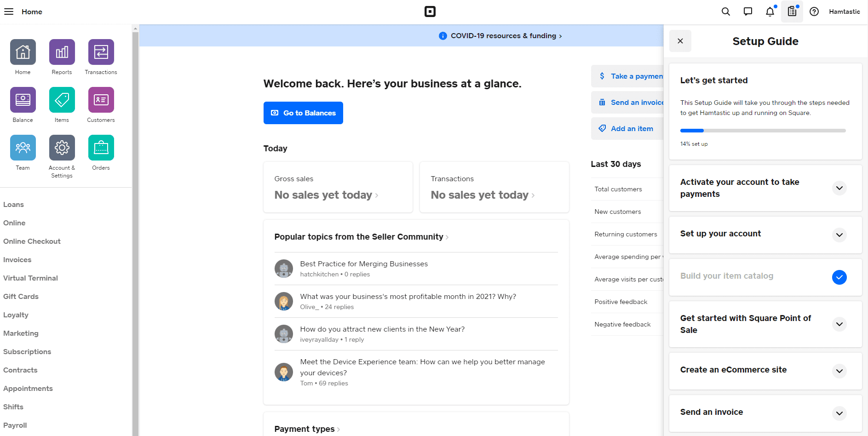Expand the Send an invoice setup step
This screenshot has width=868, height=436.
coord(839,413)
